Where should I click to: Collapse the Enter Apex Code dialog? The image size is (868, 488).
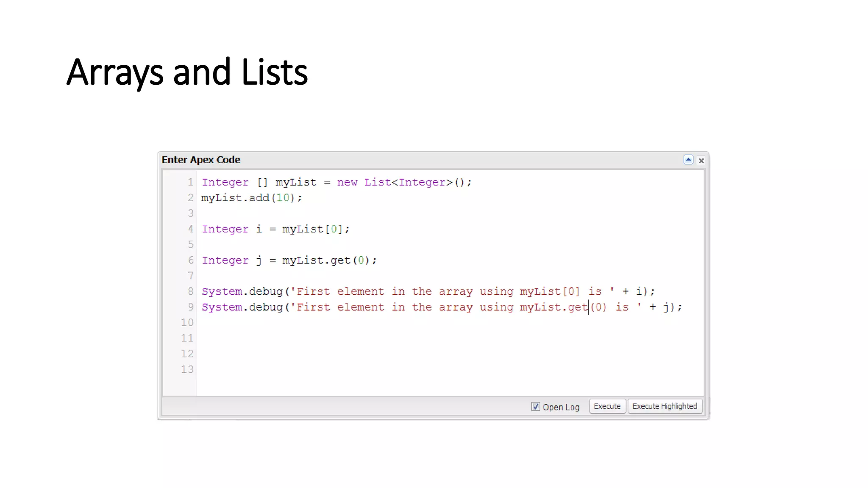[x=688, y=160]
